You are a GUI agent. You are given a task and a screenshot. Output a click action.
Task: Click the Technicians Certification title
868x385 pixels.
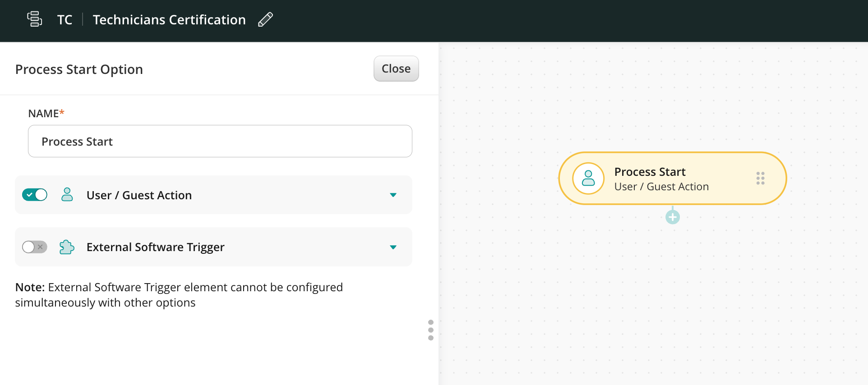(x=169, y=20)
